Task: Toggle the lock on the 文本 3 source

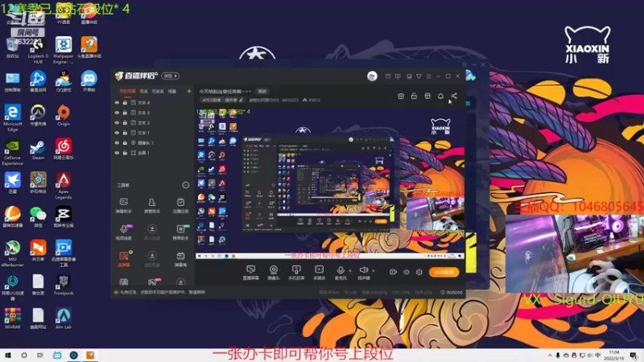Action: [x=125, y=113]
